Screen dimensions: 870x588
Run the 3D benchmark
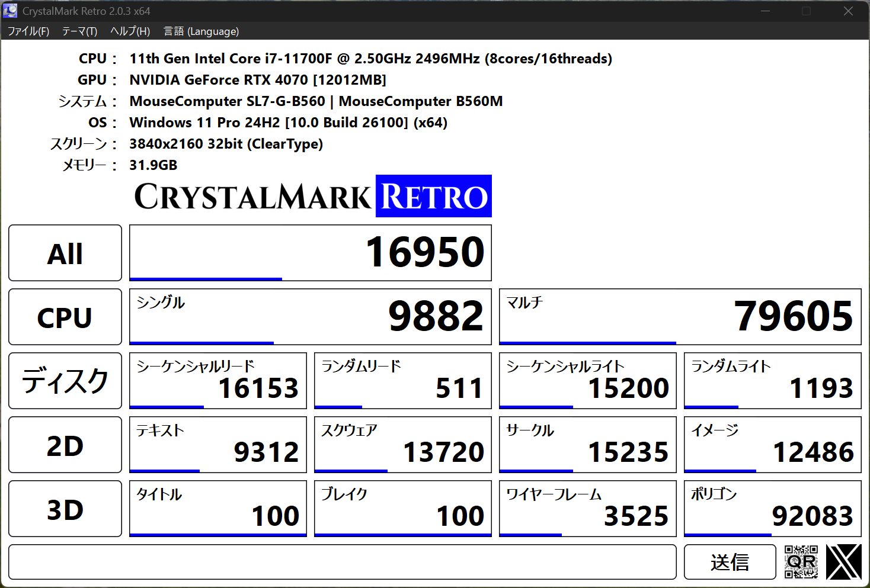pyautogui.click(x=65, y=509)
